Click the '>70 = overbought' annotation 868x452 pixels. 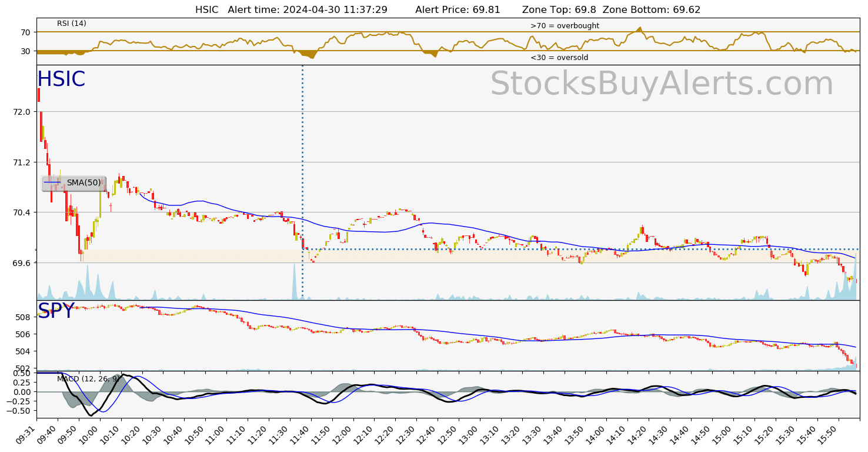[565, 26]
